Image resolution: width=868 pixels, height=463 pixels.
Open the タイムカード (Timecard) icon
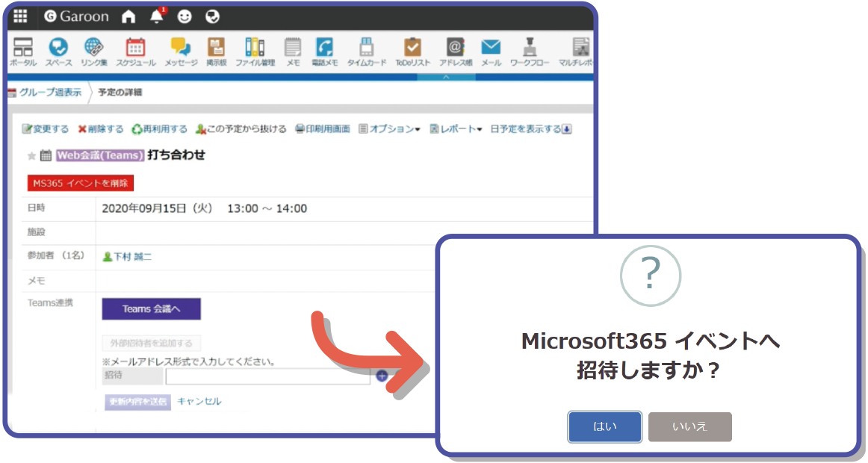pyautogui.click(x=366, y=46)
